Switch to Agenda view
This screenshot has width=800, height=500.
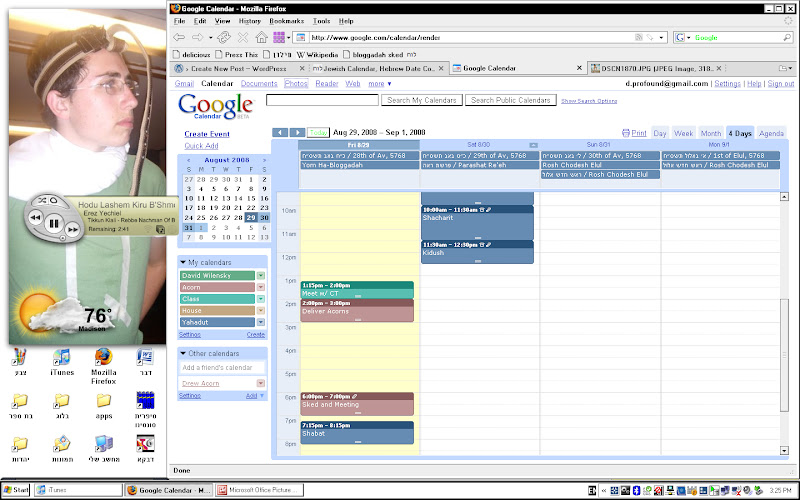click(x=771, y=134)
